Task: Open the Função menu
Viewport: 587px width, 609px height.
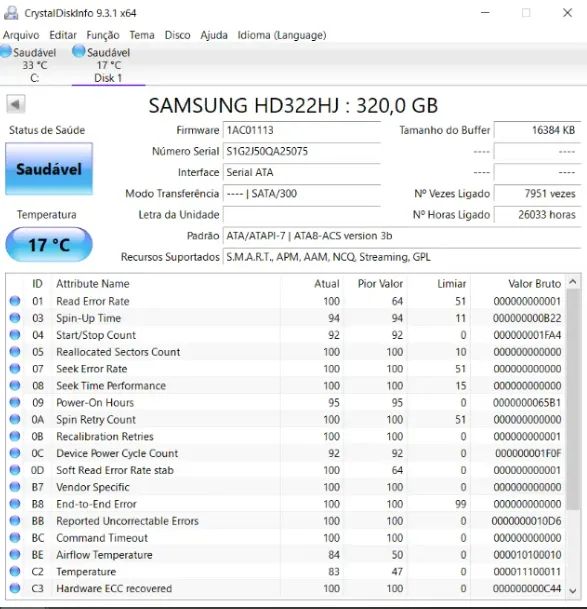Action: [x=103, y=35]
